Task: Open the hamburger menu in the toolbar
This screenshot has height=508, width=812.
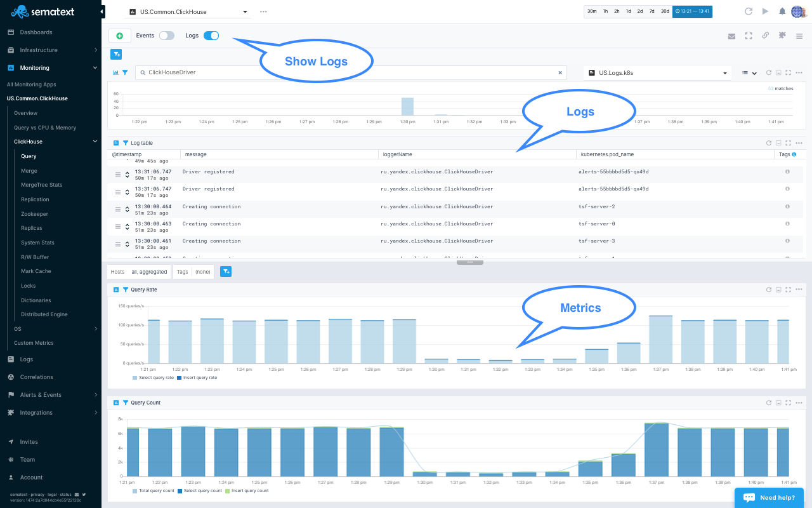Action: (799, 36)
